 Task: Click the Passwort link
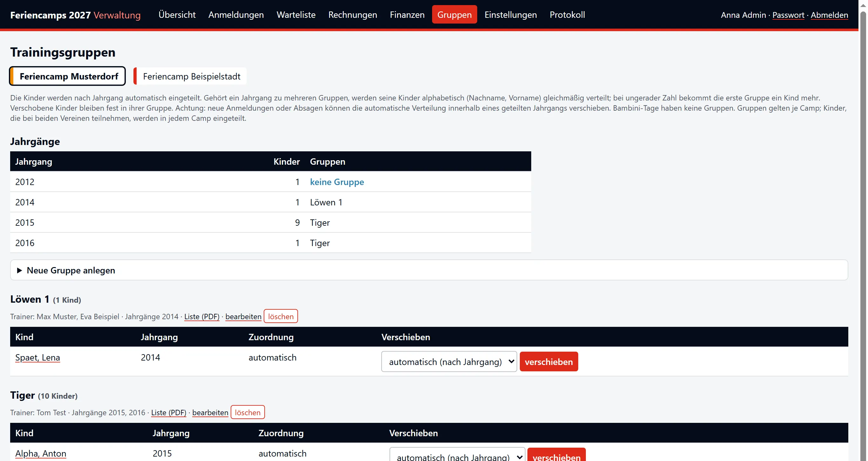pos(788,15)
